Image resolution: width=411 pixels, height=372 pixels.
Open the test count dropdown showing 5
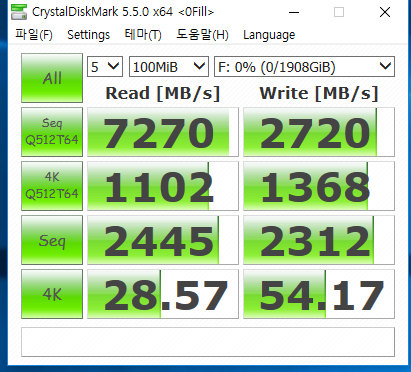click(105, 67)
